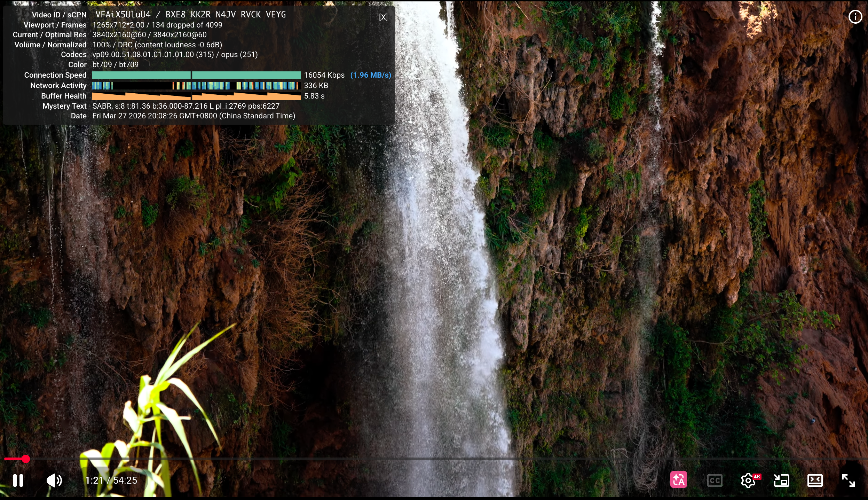Click the blue 1.96 MB/s speed text

371,75
